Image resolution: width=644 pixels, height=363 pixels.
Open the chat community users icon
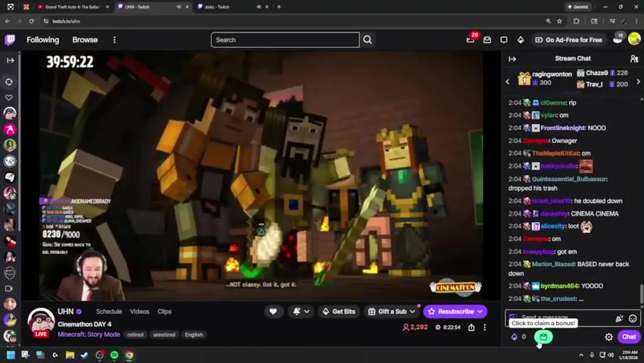pos(634,59)
